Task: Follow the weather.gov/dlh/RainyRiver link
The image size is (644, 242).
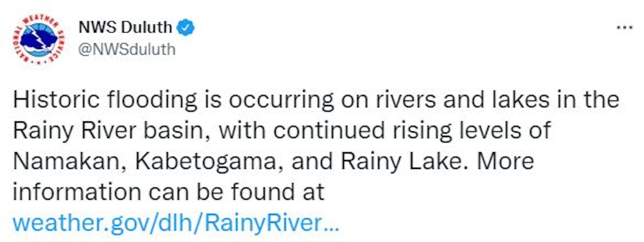Action: (x=167, y=223)
